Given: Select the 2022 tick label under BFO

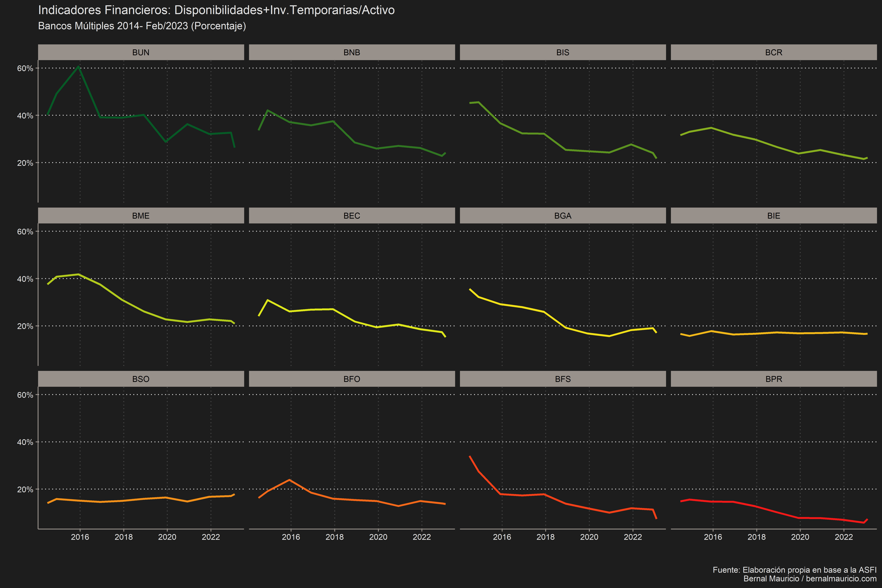Looking at the screenshot, I should [x=422, y=537].
